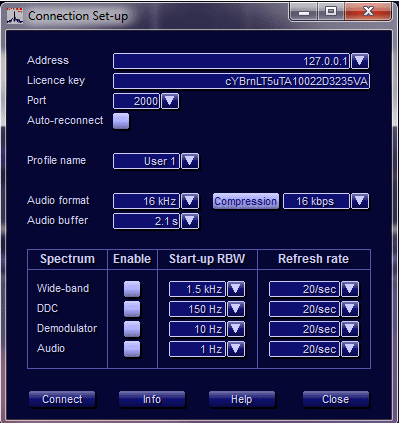Maximize the Connection Set-up window
The height and width of the screenshot is (423, 399).
(331, 12)
